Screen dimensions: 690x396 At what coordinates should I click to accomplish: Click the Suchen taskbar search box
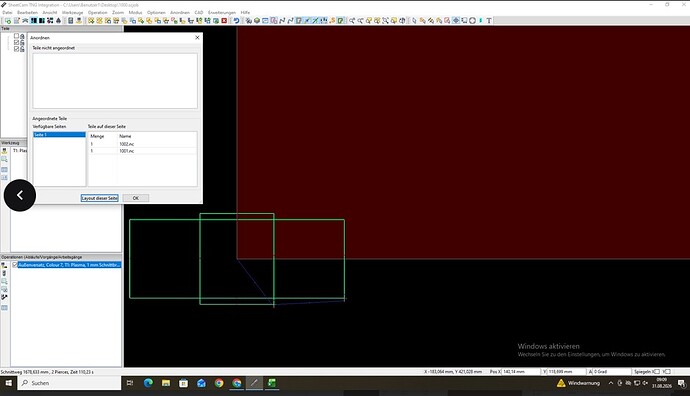(x=70, y=383)
